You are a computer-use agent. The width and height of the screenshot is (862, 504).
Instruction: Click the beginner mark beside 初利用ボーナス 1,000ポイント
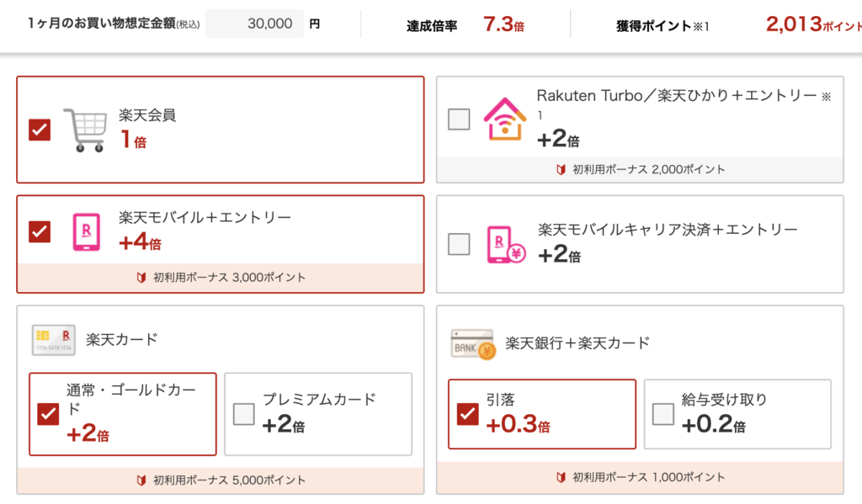(x=561, y=477)
